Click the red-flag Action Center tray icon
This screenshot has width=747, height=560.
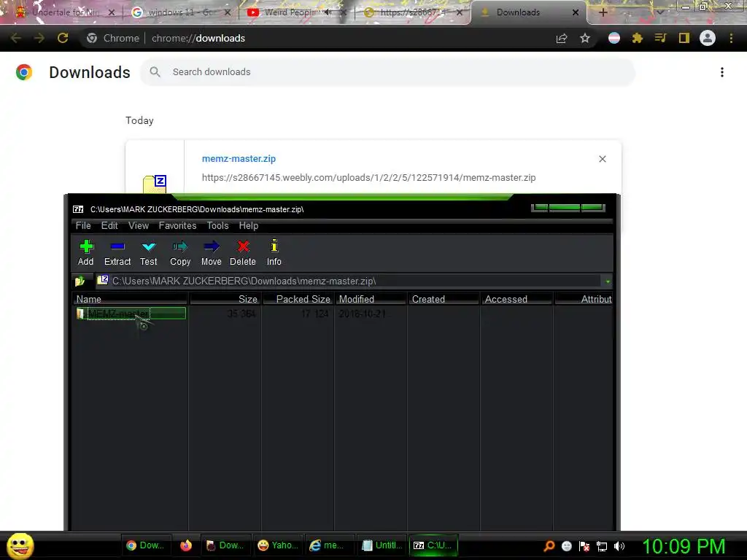pyautogui.click(x=584, y=546)
